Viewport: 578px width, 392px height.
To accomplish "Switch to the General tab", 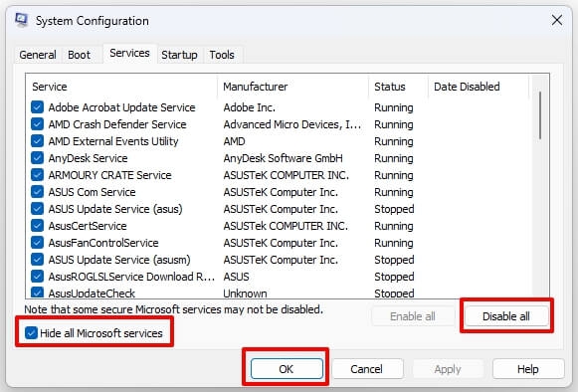I will 38,55.
